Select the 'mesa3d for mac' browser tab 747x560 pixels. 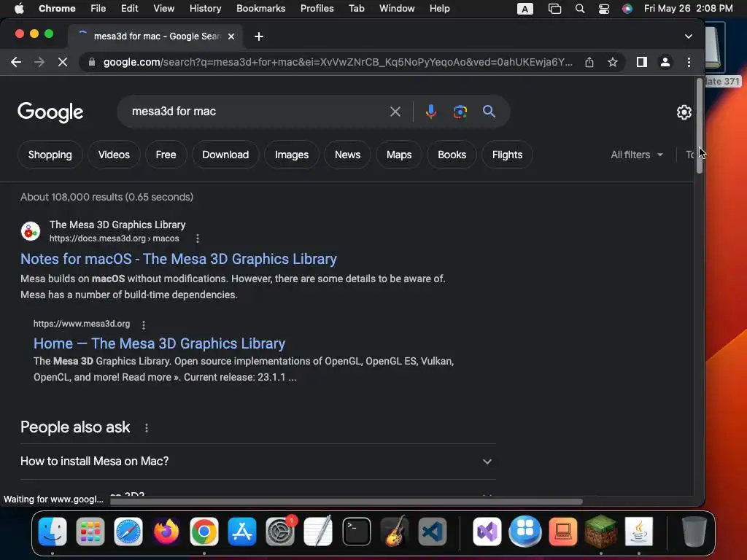click(156, 36)
